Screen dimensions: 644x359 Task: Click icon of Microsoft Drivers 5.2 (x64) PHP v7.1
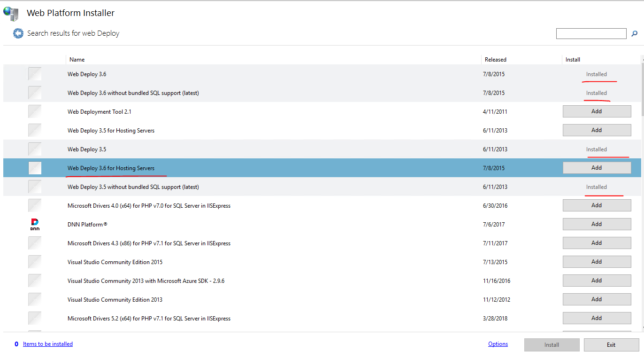click(x=35, y=318)
